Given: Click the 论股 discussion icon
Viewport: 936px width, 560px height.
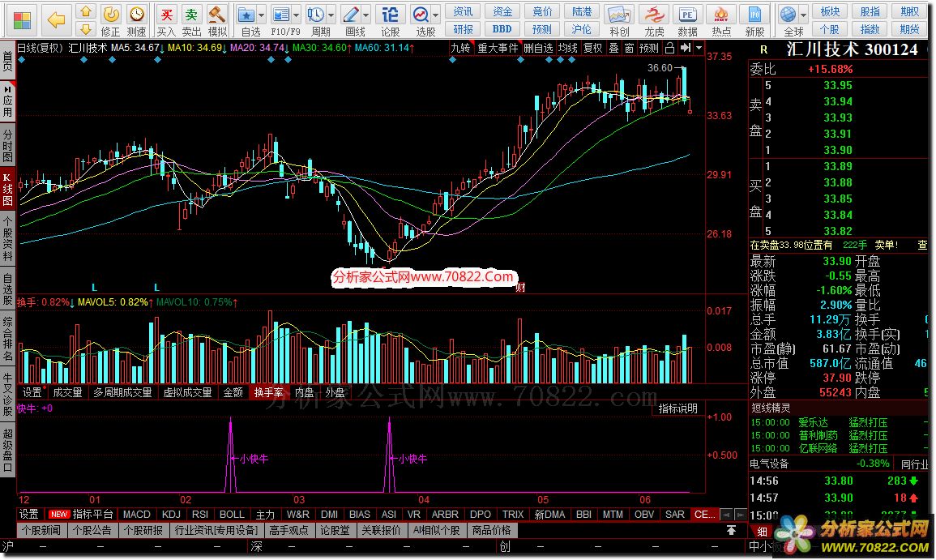Looking at the screenshot, I should point(390,21).
